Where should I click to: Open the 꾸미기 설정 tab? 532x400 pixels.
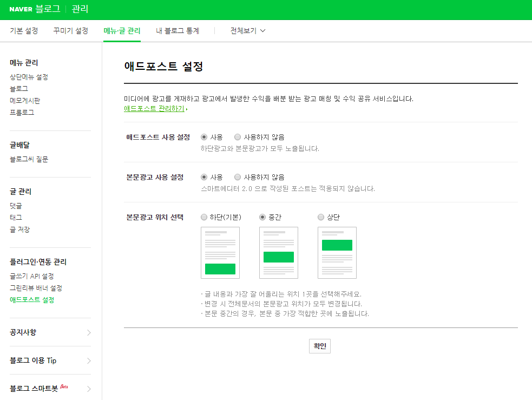click(71, 31)
